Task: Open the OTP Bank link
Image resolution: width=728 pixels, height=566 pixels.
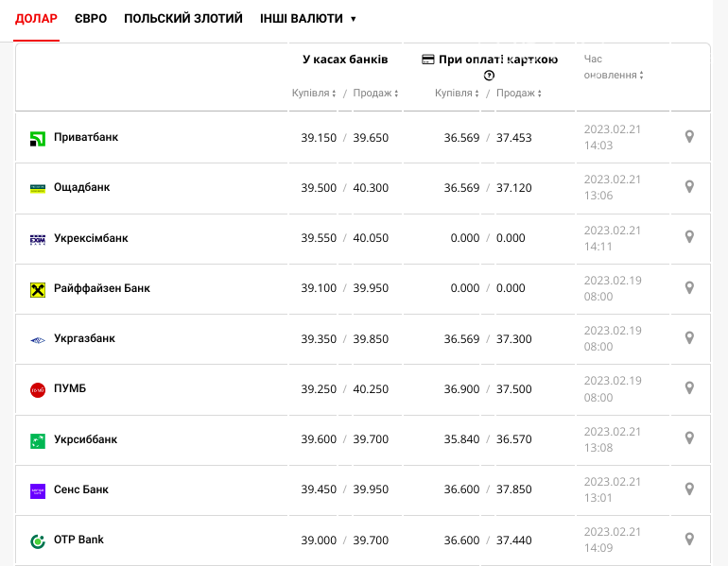Action: click(78, 540)
